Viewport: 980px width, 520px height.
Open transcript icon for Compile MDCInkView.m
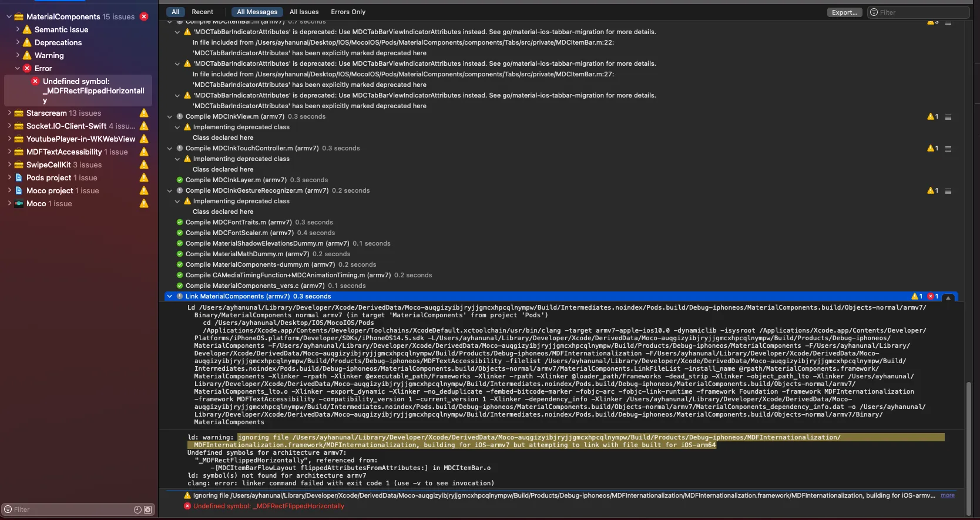tap(948, 117)
